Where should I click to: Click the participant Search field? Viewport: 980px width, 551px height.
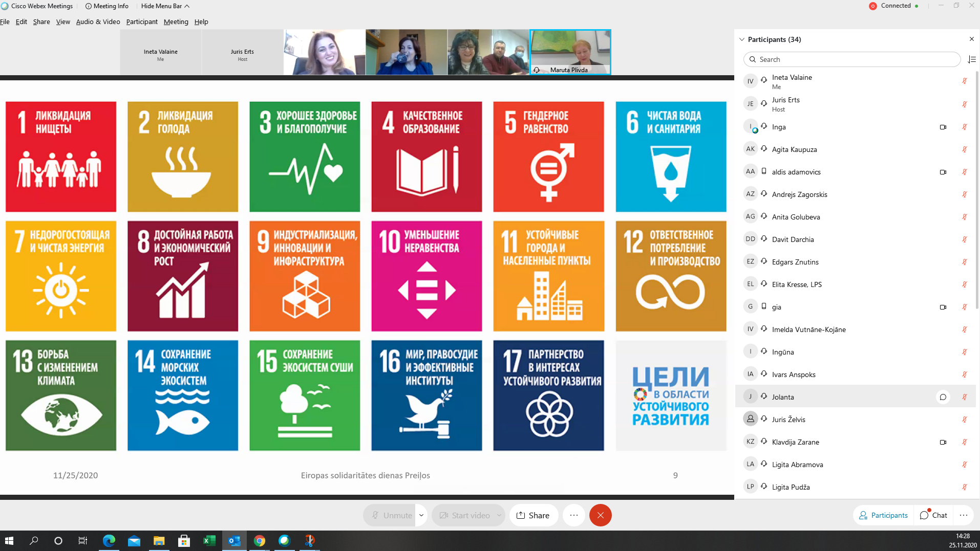851,59
